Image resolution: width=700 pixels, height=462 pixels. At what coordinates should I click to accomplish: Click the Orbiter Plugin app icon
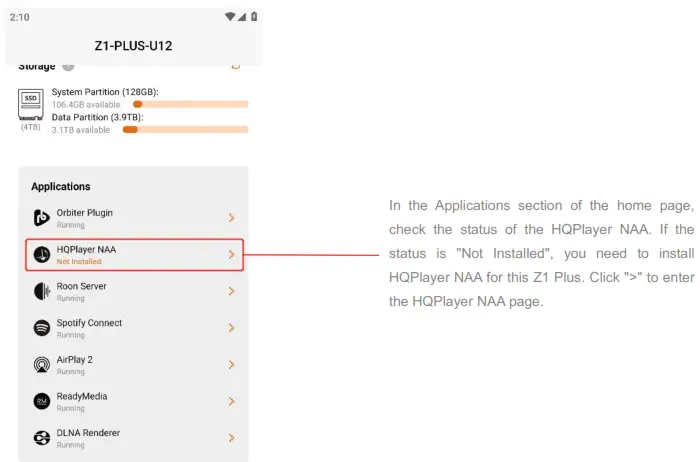(x=42, y=217)
